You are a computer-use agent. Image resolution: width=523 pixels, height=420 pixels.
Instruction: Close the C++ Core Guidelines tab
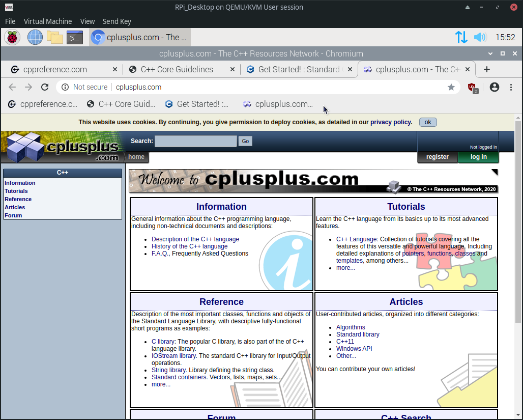pos(233,69)
